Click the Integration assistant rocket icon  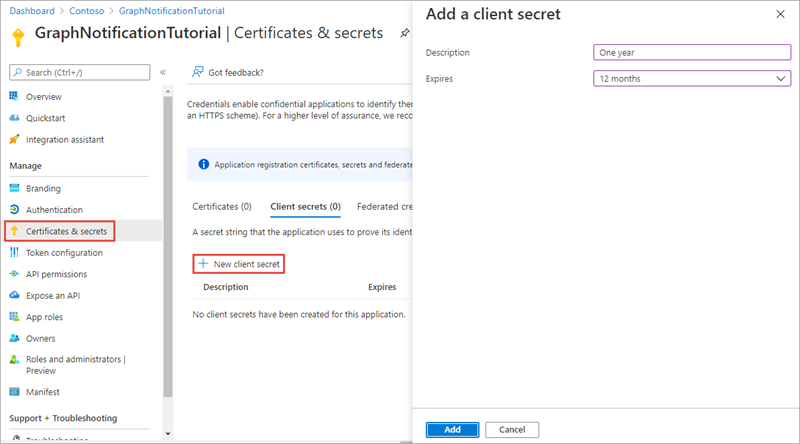[14, 139]
